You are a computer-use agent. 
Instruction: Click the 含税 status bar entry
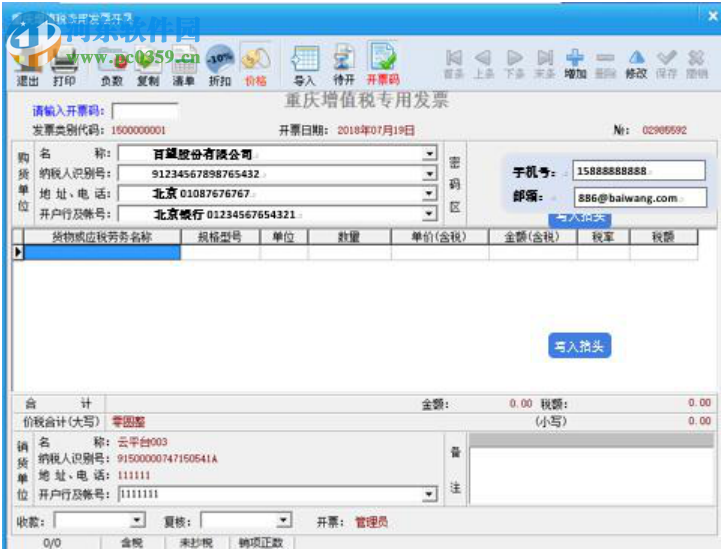click(x=132, y=542)
